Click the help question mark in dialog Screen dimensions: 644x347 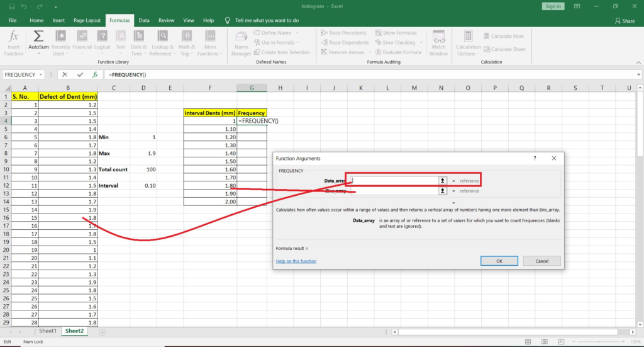pyautogui.click(x=535, y=158)
